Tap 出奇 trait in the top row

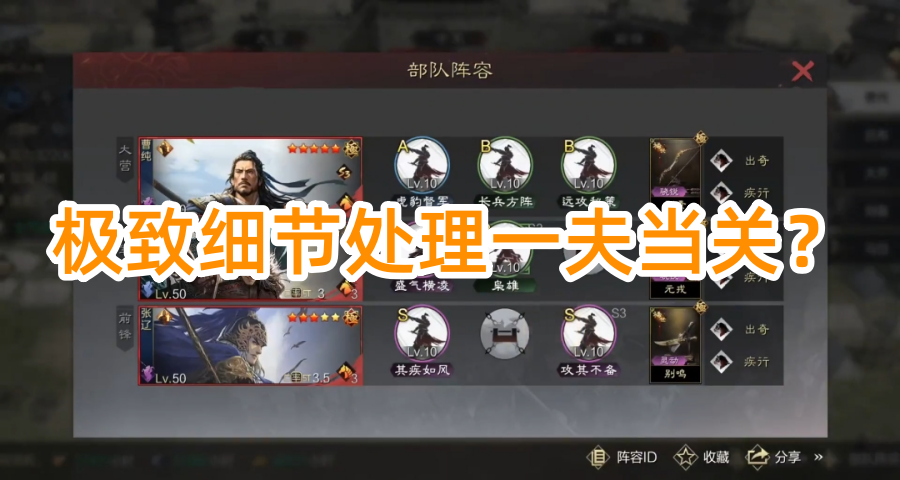coord(740,161)
